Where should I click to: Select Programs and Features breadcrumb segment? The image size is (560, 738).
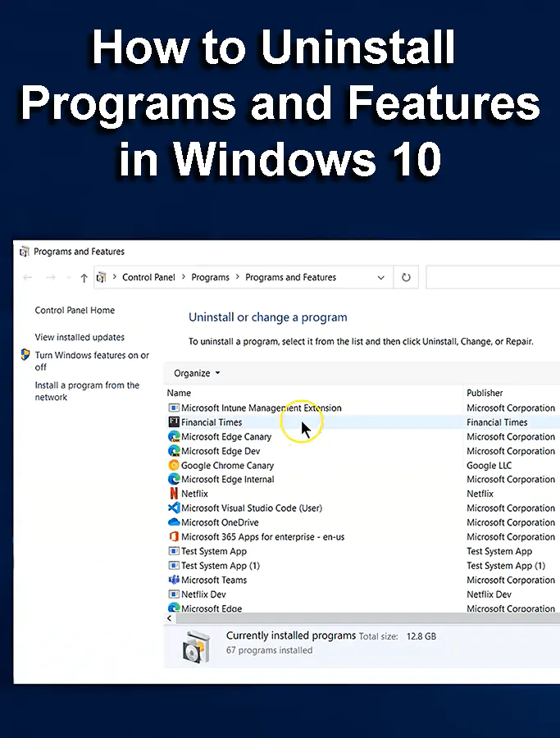click(291, 277)
